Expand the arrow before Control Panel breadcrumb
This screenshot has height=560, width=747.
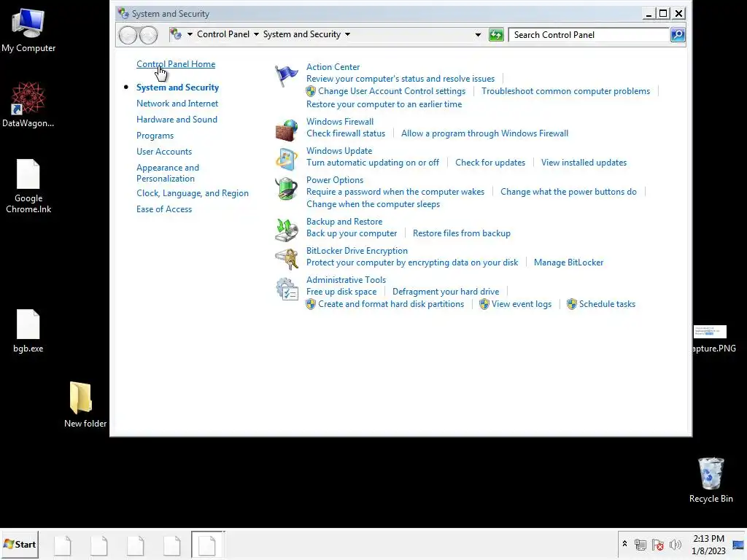coord(190,34)
